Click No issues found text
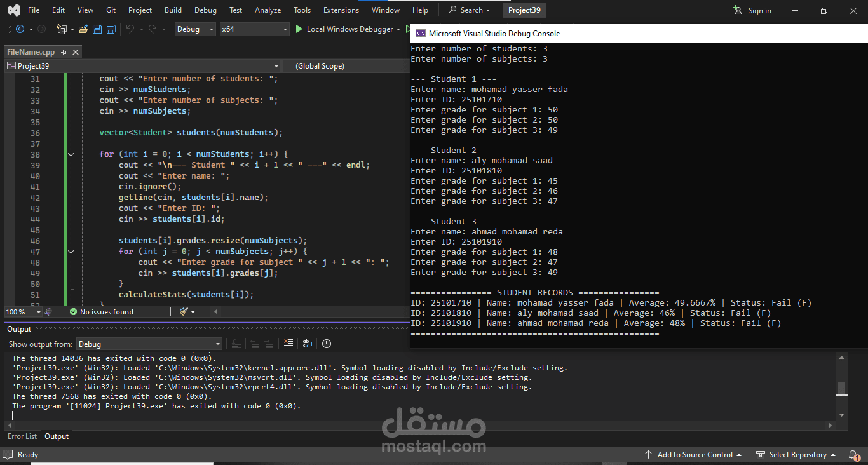Image resolution: width=868 pixels, height=465 pixels. point(107,312)
